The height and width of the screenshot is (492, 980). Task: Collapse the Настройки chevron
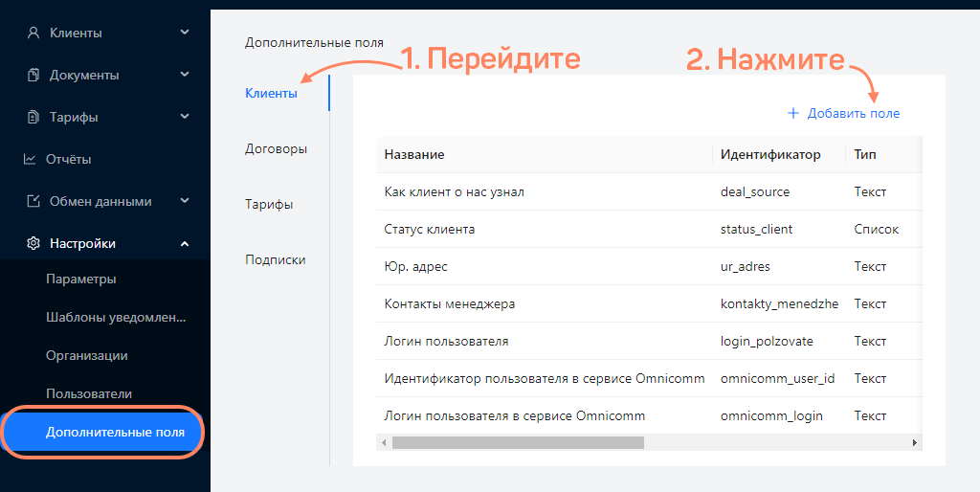click(185, 243)
